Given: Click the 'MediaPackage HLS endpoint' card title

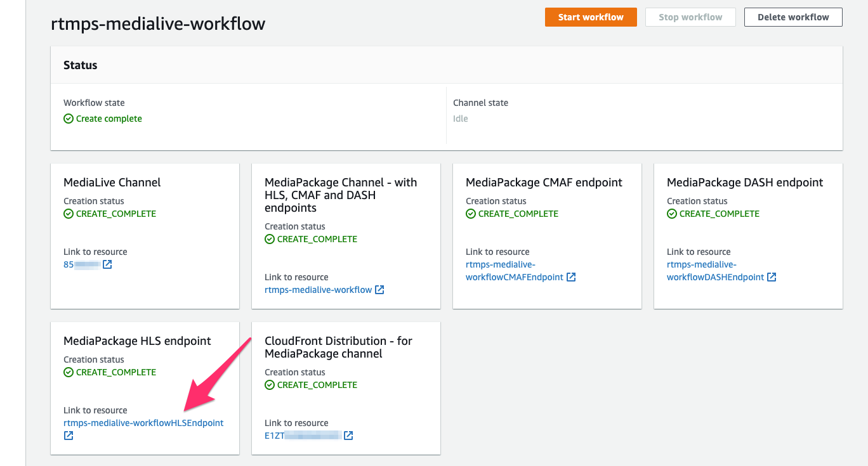Looking at the screenshot, I should pos(137,341).
